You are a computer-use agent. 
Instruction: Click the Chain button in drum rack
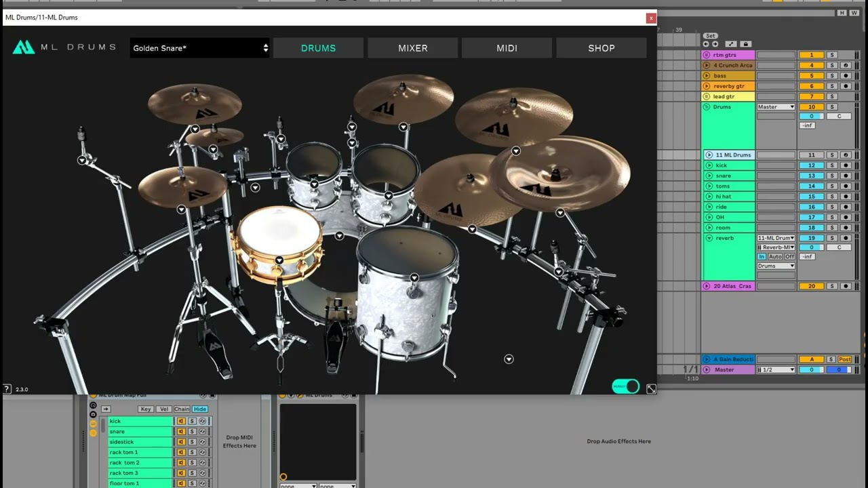pos(182,409)
